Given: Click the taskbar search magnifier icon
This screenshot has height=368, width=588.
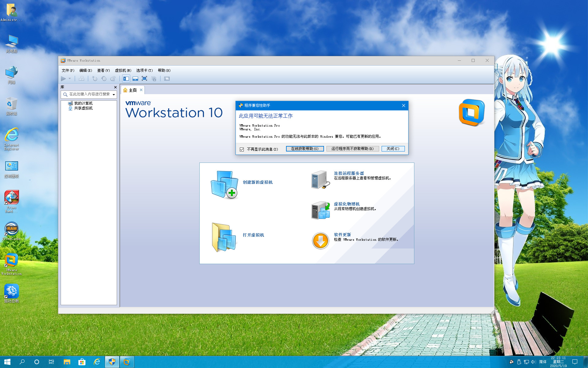Looking at the screenshot, I should coord(22,362).
